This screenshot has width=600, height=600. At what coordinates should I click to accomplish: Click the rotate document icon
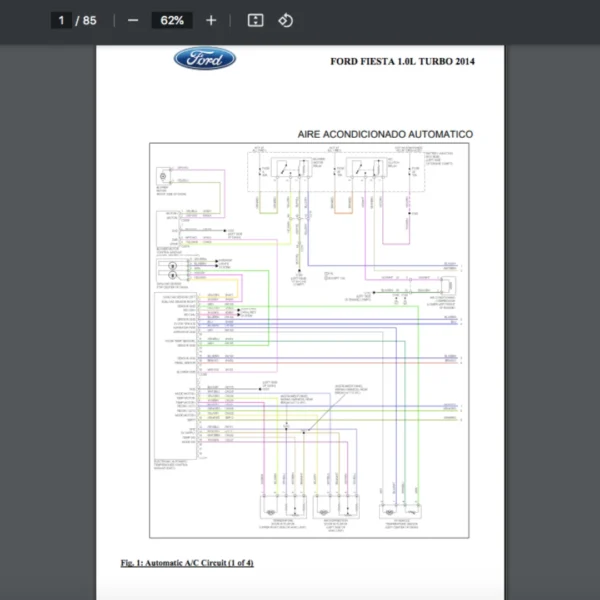285,20
